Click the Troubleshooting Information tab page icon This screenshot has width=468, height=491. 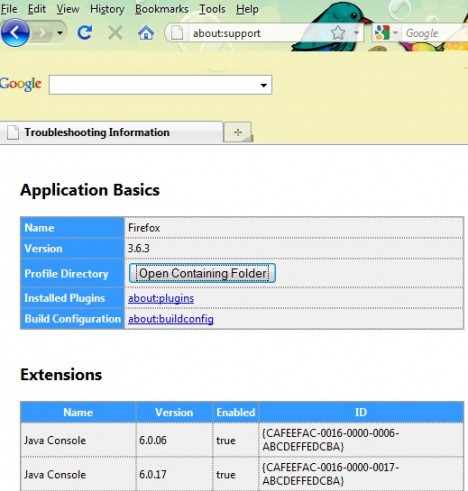click(13, 132)
